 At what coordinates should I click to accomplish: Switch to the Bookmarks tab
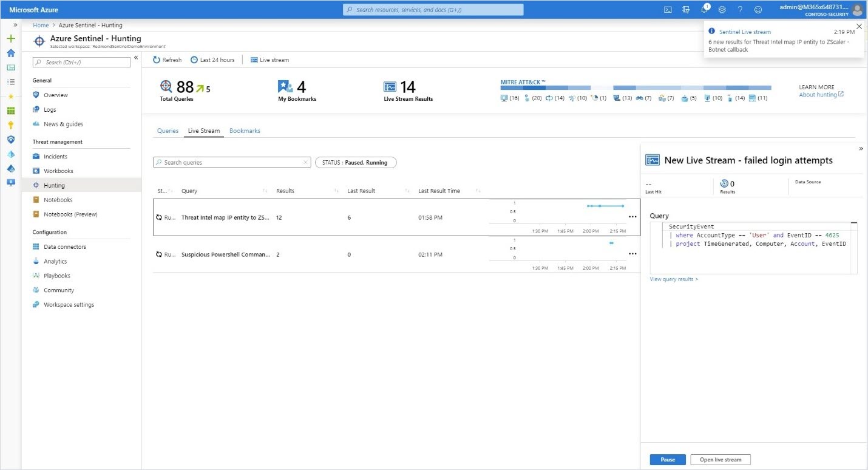(245, 131)
